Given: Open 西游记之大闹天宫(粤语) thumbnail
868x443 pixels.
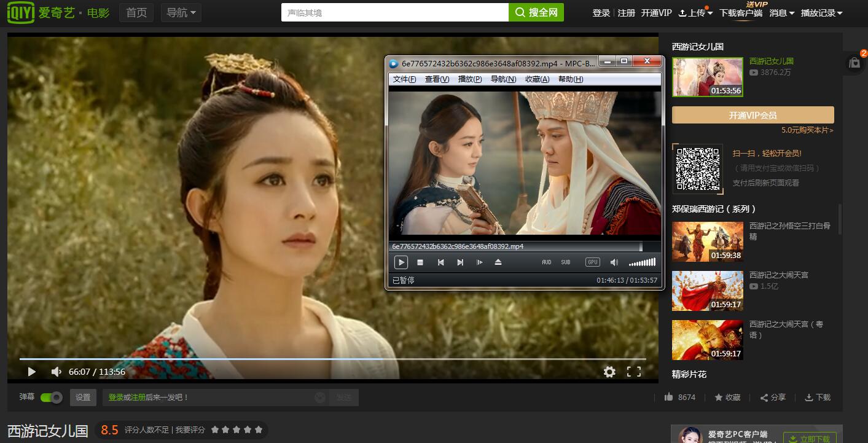Looking at the screenshot, I should [x=708, y=340].
